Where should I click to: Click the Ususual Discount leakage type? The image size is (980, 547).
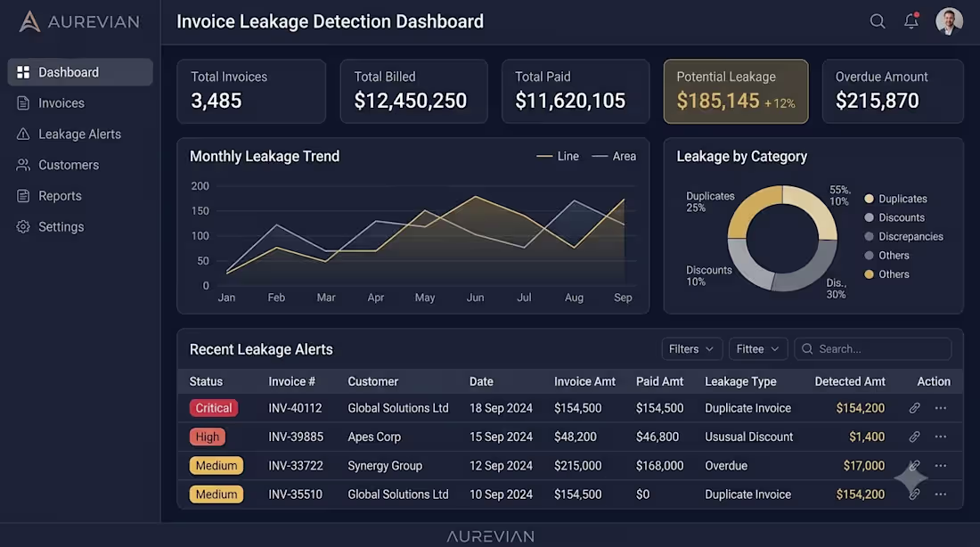748,437
